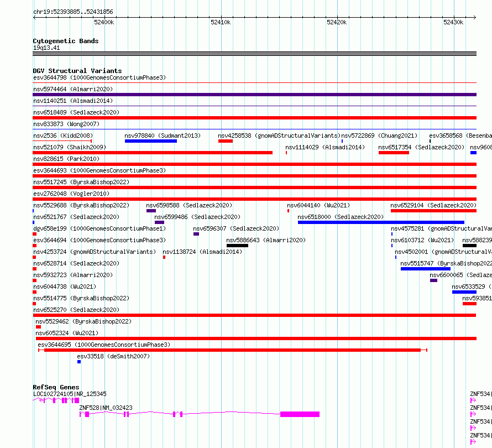Select the nsv6533529 blue variant bar
This screenshot has height=448, width=492.
[x=464, y=292]
